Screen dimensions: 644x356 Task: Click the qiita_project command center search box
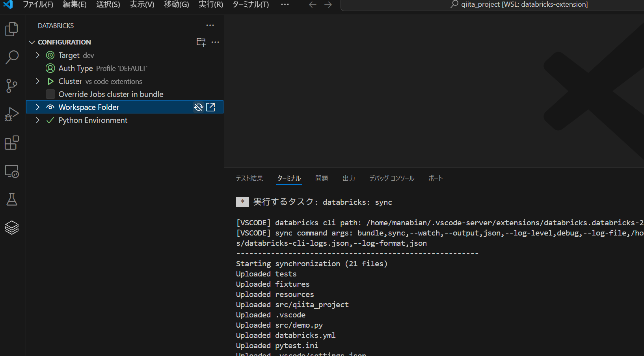point(492,5)
